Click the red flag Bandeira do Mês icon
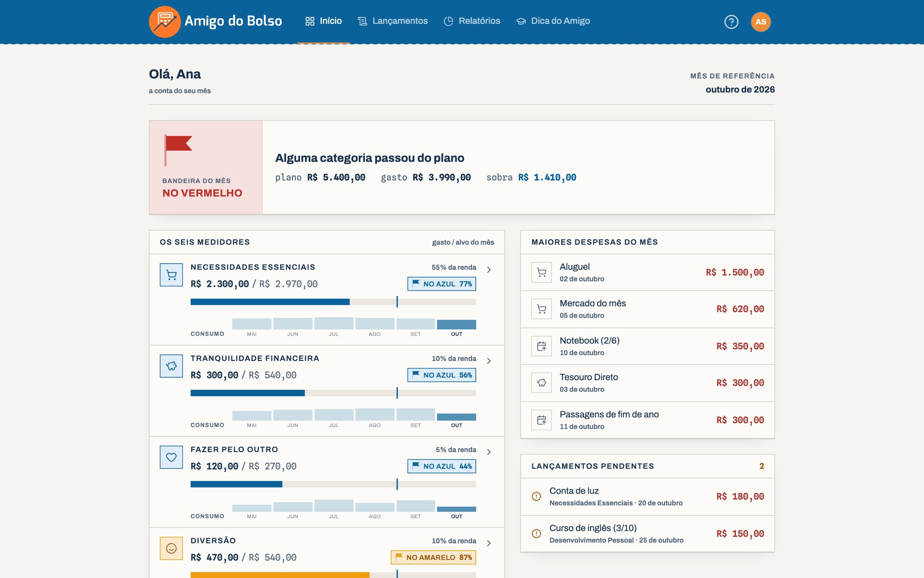Viewport: 924px width, 578px height. (x=178, y=150)
